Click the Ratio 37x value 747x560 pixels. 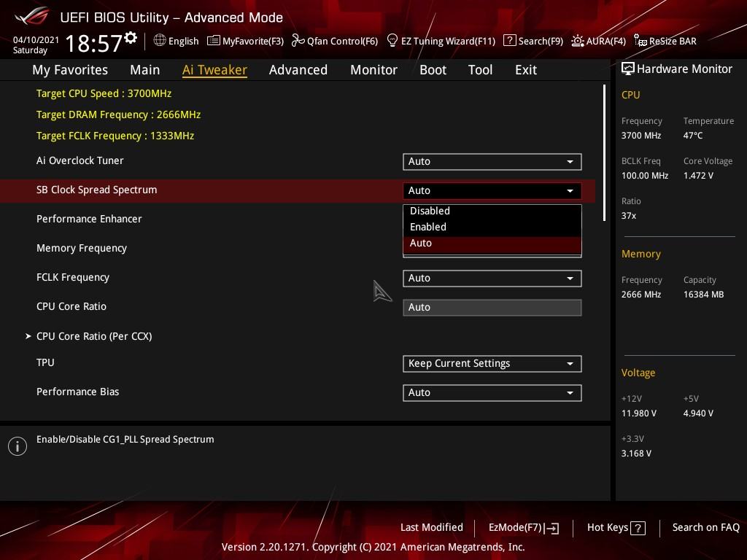pyautogui.click(x=628, y=216)
